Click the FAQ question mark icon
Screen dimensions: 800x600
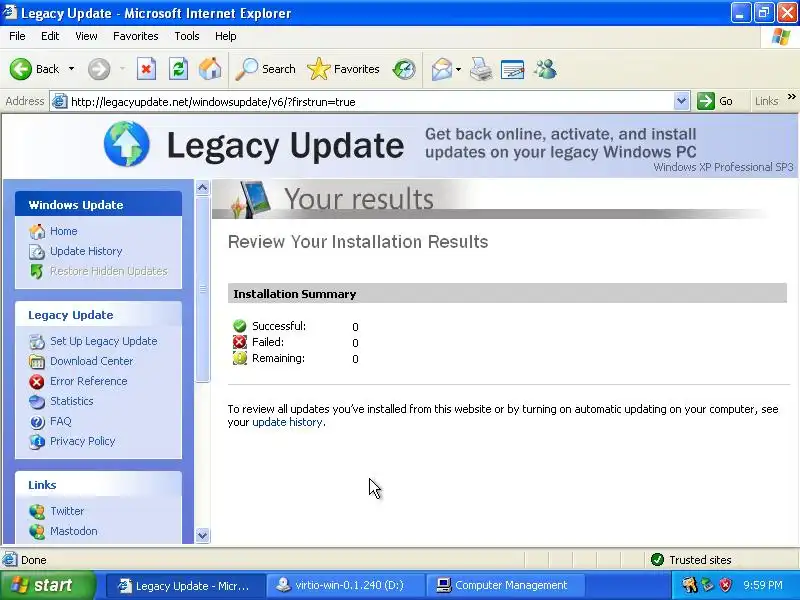coord(37,422)
